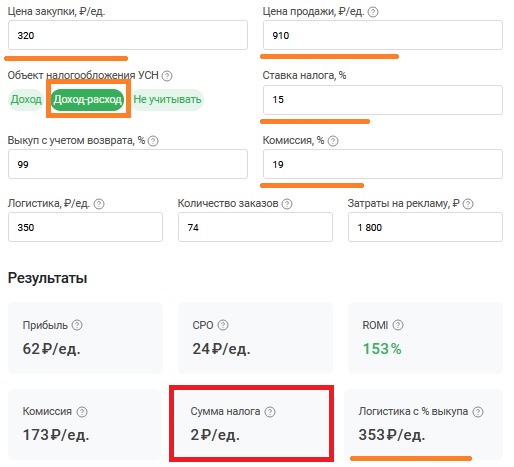Open help icon next to Логистика, ₽/ед.
The height and width of the screenshot is (467, 514).
(99, 204)
